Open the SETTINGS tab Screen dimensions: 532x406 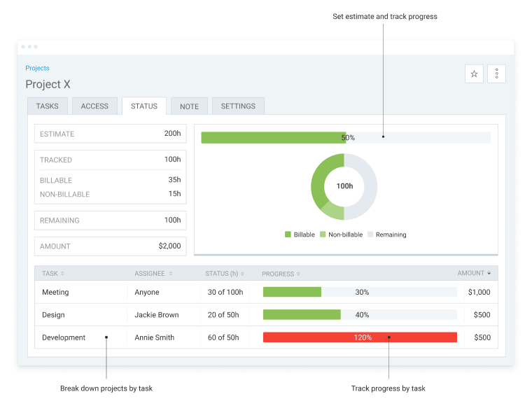pyautogui.click(x=238, y=106)
